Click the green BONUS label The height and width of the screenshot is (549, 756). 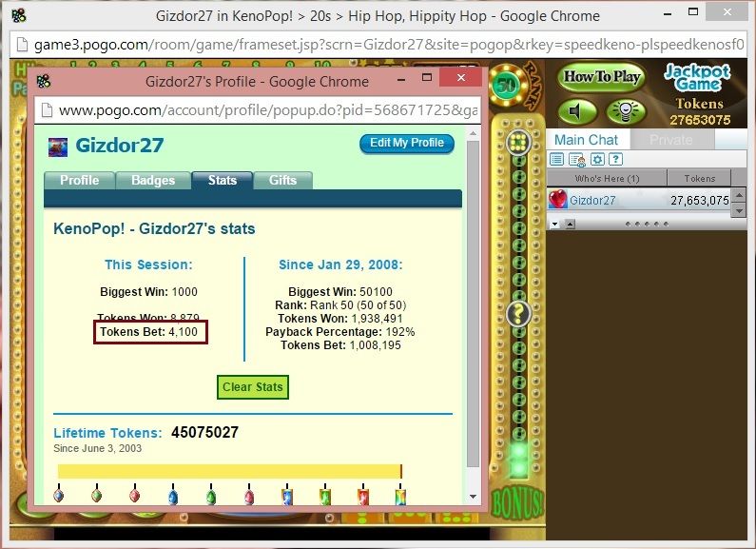click(517, 504)
